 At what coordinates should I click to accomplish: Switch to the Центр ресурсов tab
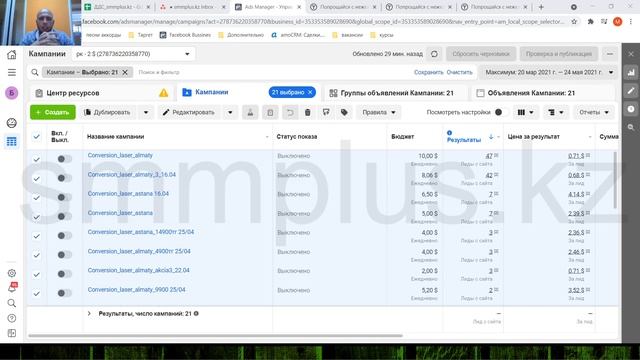[101, 93]
